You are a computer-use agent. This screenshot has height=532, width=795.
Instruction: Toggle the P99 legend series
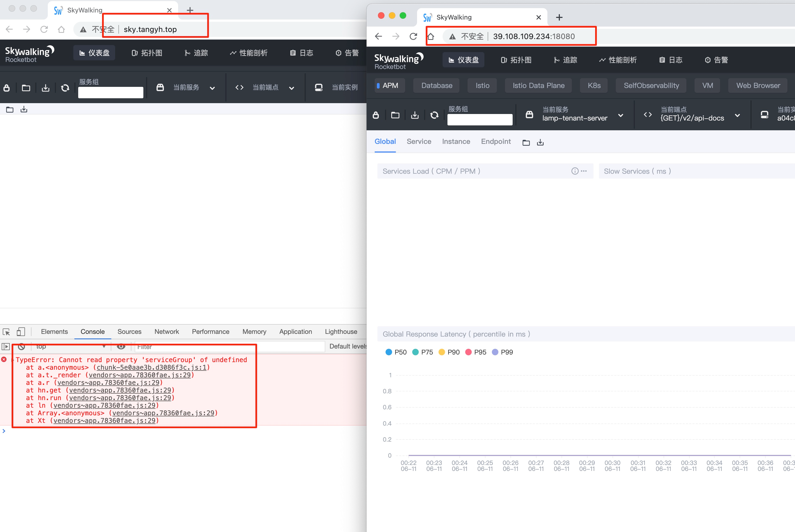[x=502, y=352]
